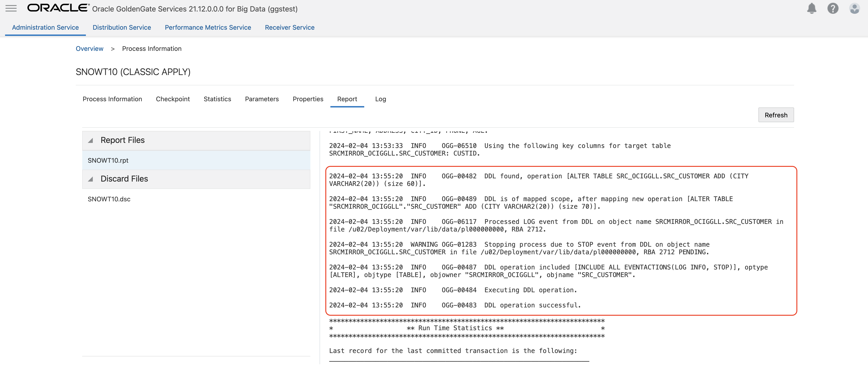
Task: Collapse the Report Files section
Action: click(91, 140)
